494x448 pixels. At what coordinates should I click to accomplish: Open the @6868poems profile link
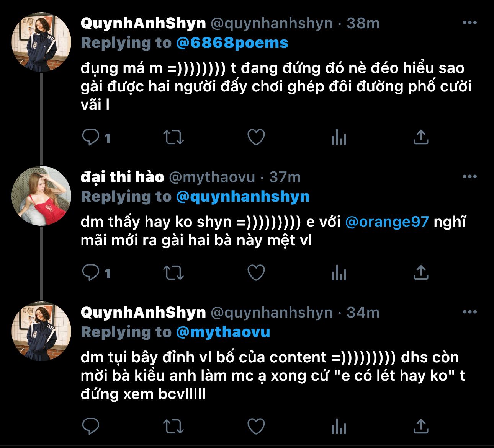click(x=232, y=43)
